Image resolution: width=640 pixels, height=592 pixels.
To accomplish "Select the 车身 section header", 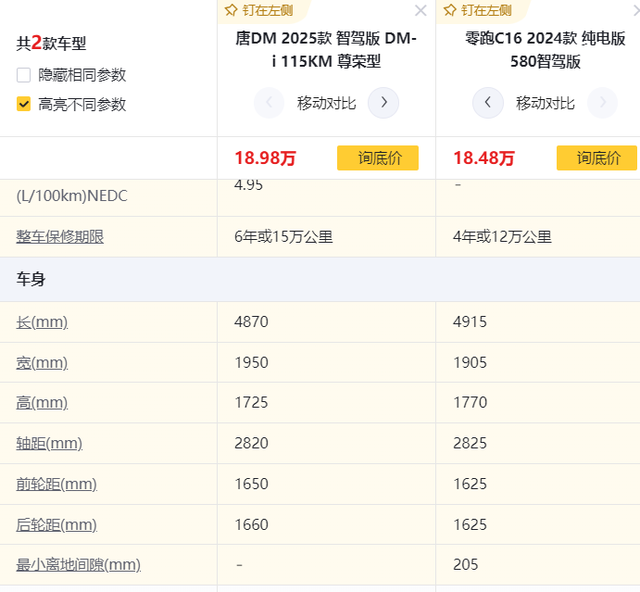I will pos(31,280).
